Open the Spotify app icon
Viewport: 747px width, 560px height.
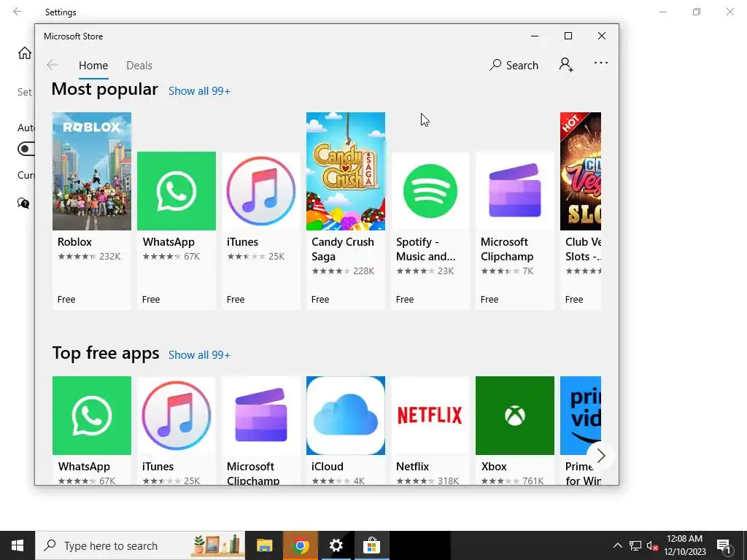click(430, 191)
